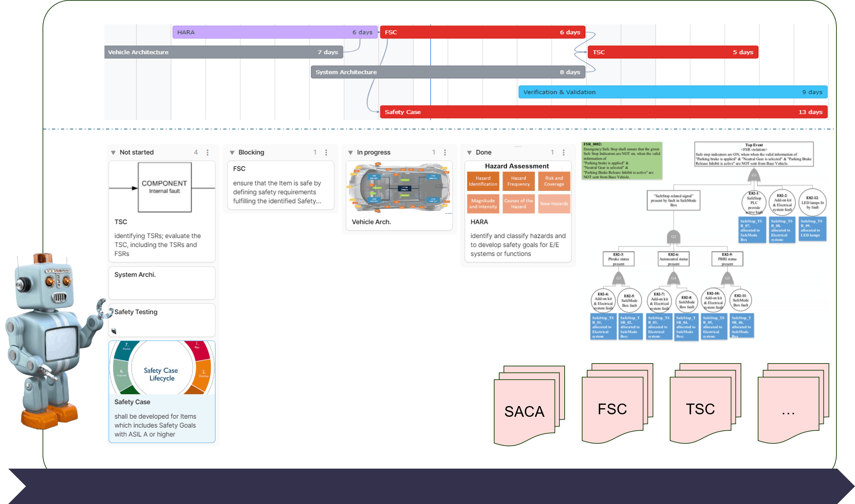Image resolution: width=855 pixels, height=504 pixels.
Task: Click the COMPONENT Internal fault diagram thumbnail
Action: tap(162, 188)
